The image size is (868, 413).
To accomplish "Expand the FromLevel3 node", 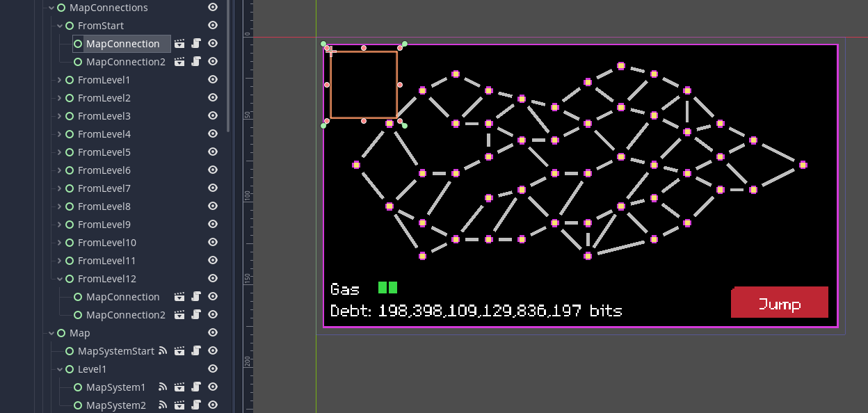I will tap(60, 116).
